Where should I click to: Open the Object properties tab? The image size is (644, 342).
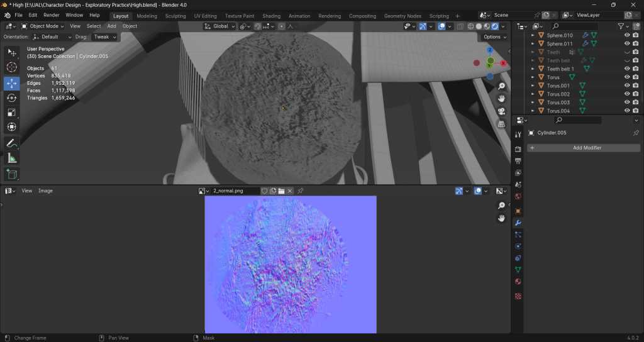point(518,211)
